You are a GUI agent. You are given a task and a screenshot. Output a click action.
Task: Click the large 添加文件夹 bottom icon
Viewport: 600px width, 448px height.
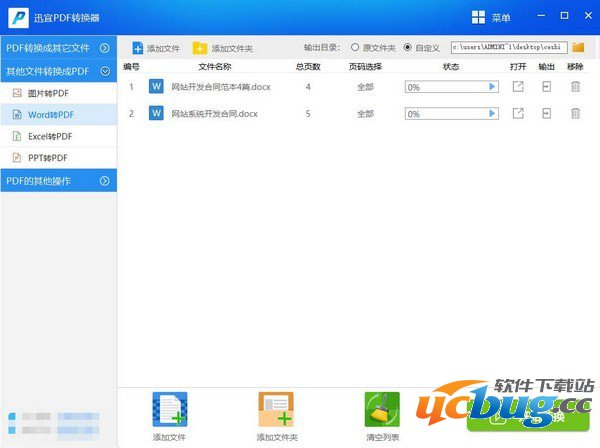276,409
